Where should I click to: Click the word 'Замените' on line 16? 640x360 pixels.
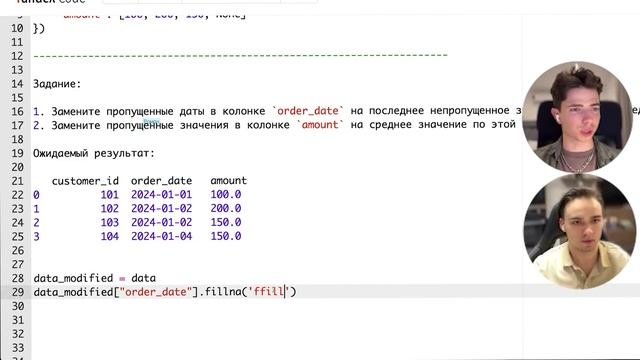[x=76, y=111]
